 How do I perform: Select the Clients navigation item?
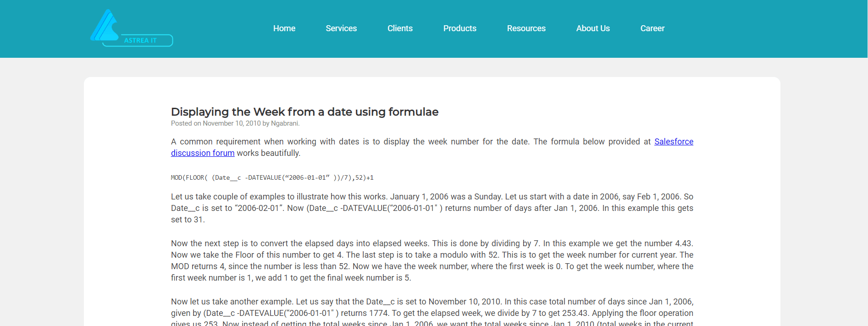(399, 28)
